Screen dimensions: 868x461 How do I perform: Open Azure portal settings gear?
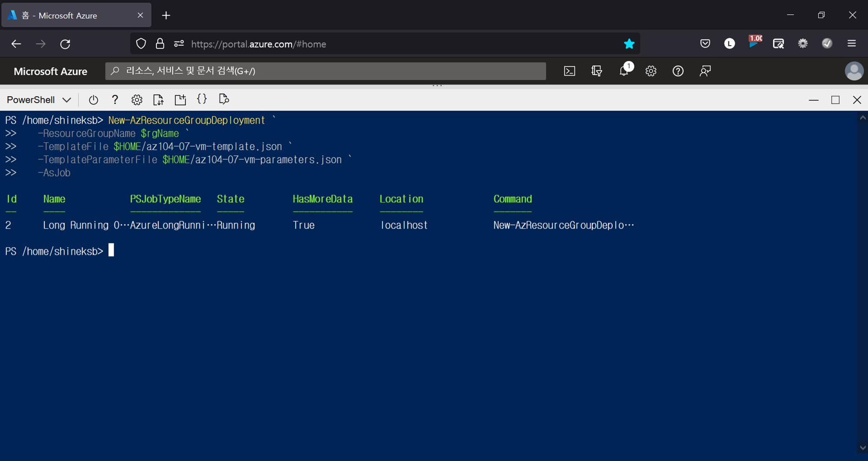[x=651, y=71]
